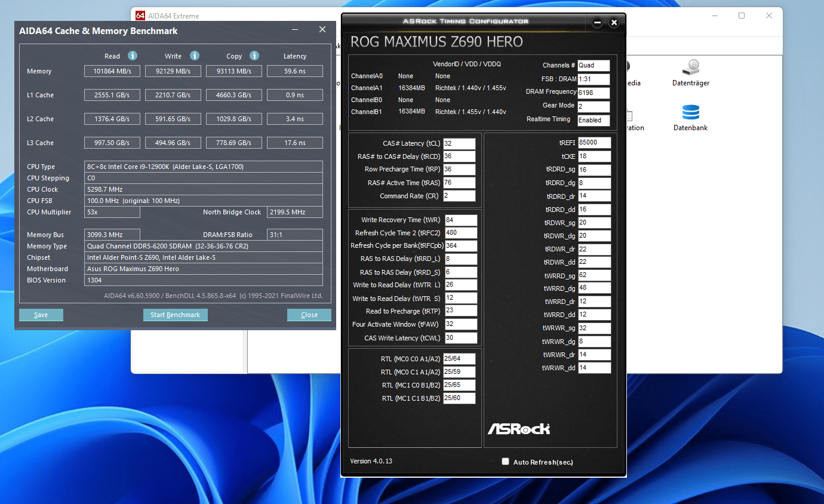
Task: Enable the Auto Refresh(sec.) checkbox
Action: tap(506, 462)
